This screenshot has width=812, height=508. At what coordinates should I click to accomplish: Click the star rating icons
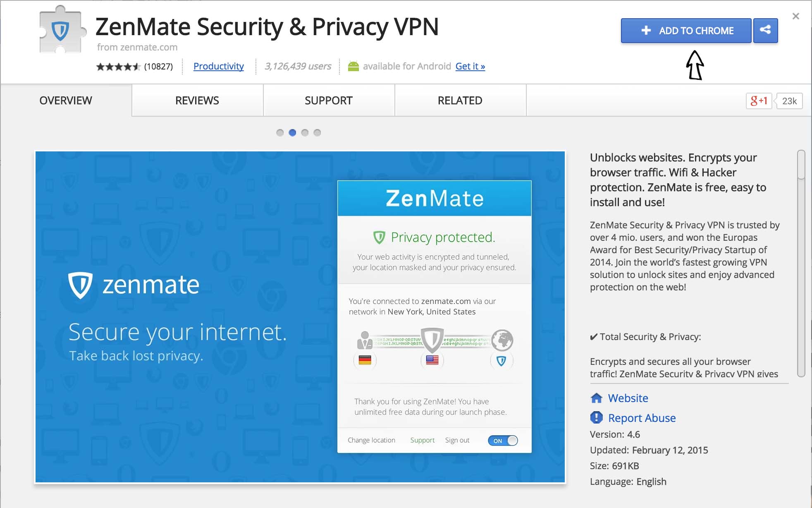(118, 67)
